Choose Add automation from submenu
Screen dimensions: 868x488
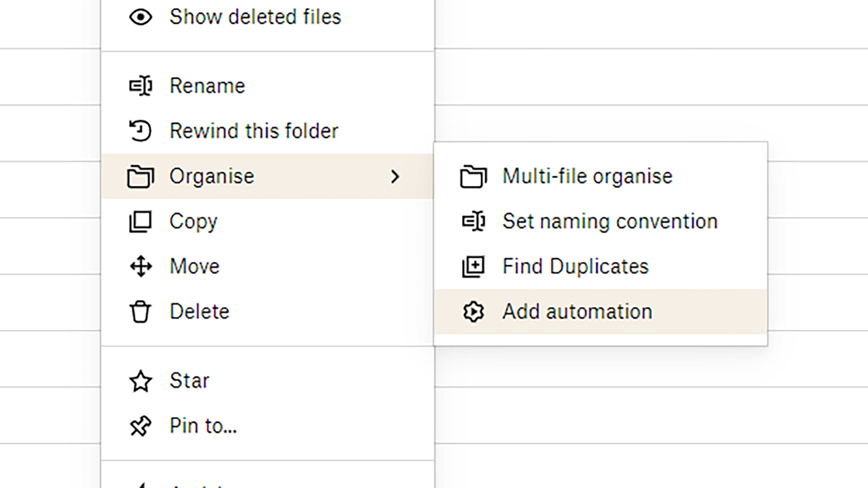(x=601, y=311)
